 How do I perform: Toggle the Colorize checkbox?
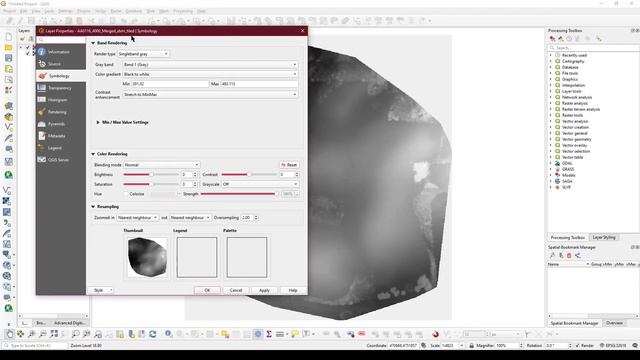[x=126, y=194]
